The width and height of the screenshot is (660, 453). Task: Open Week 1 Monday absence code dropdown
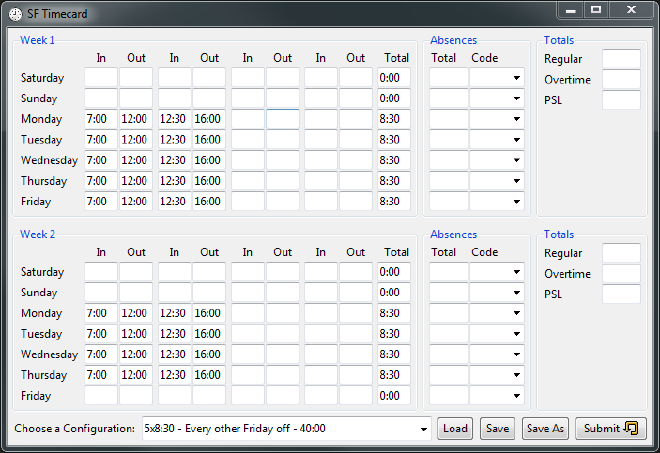[497, 119]
